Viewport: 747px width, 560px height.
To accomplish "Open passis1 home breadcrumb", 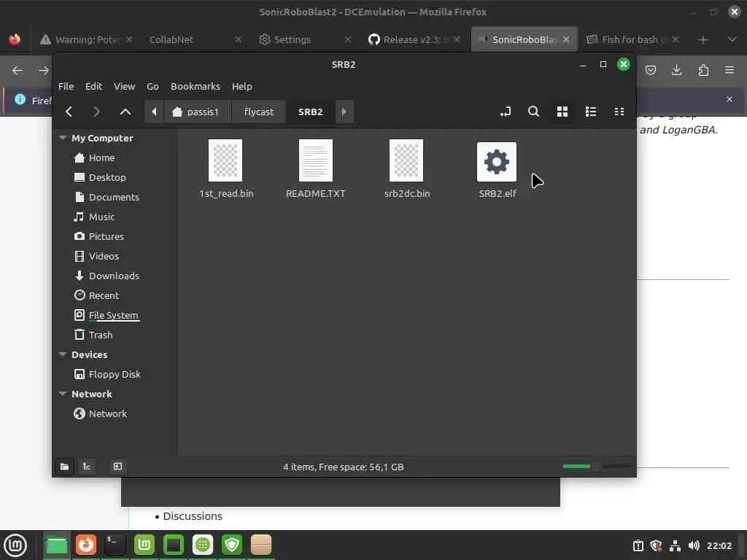I will 197,112.
